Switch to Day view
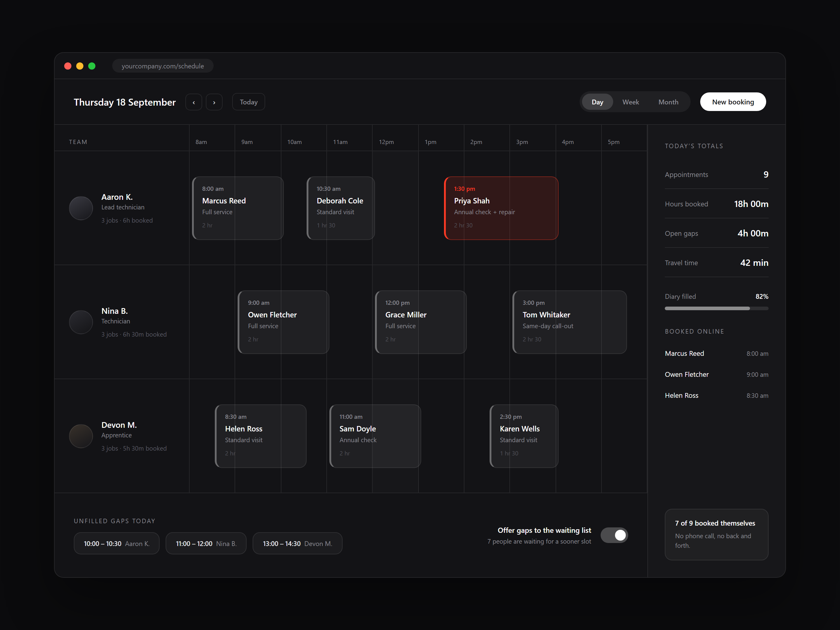This screenshot has width=840, height=630. (x=597, y=102)
